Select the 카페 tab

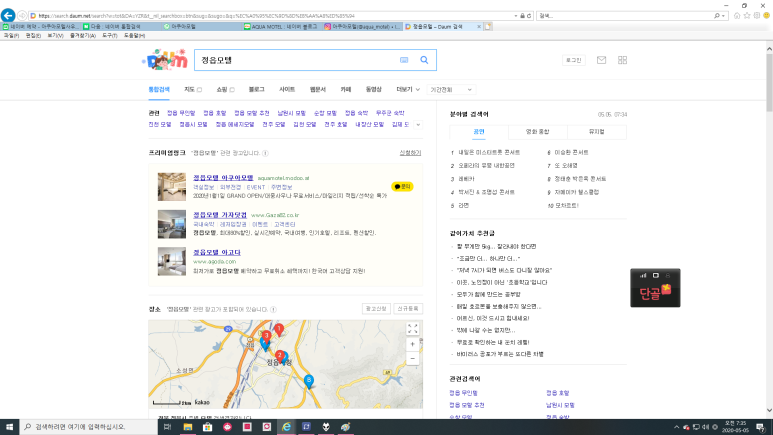pyautogui.click(x=346, y=90)
